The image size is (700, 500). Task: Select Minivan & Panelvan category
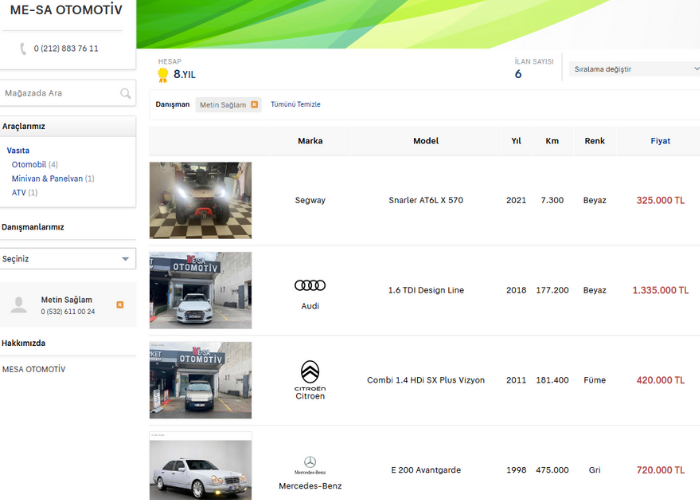(47, 178)
